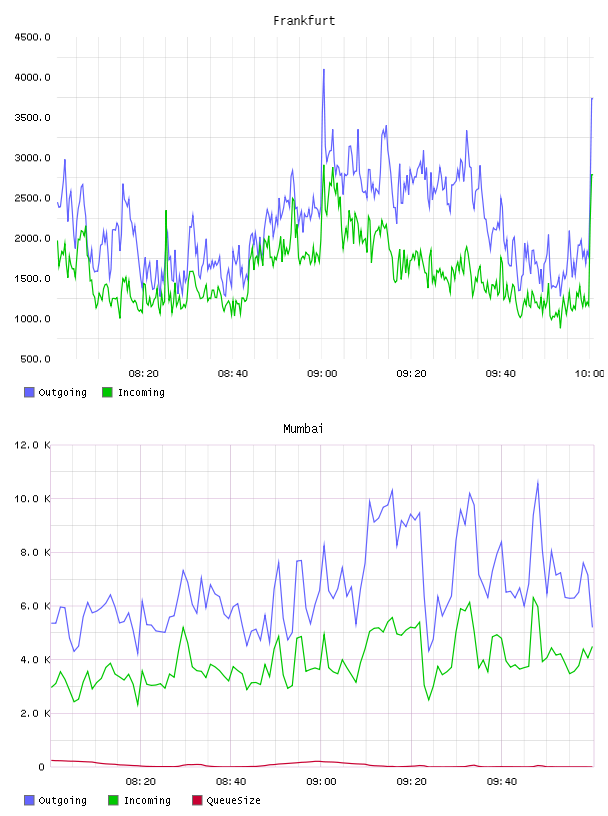Click the 09:00 time label on Mumbai chart
This screenshot has height=816, width=608.
coord(321,782)
